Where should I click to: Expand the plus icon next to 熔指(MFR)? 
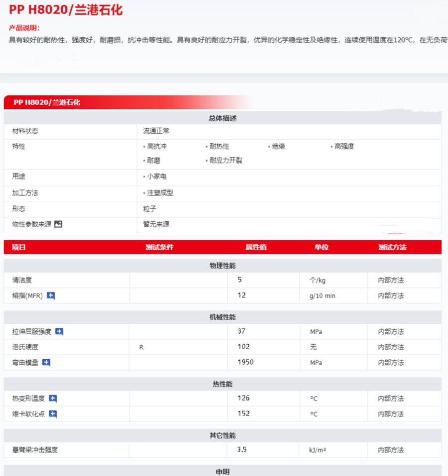pyautogui.click(x=51, y=295)
